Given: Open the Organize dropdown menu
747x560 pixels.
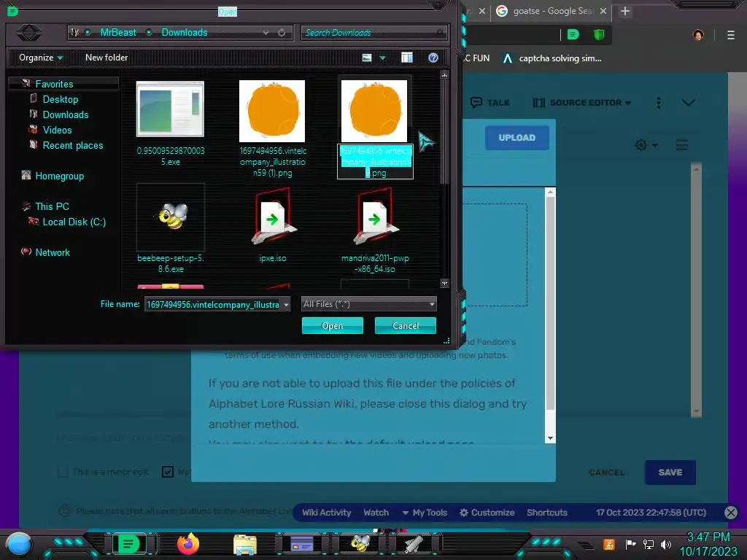Looking at the screenshot, I should click(x=41, y=58).
